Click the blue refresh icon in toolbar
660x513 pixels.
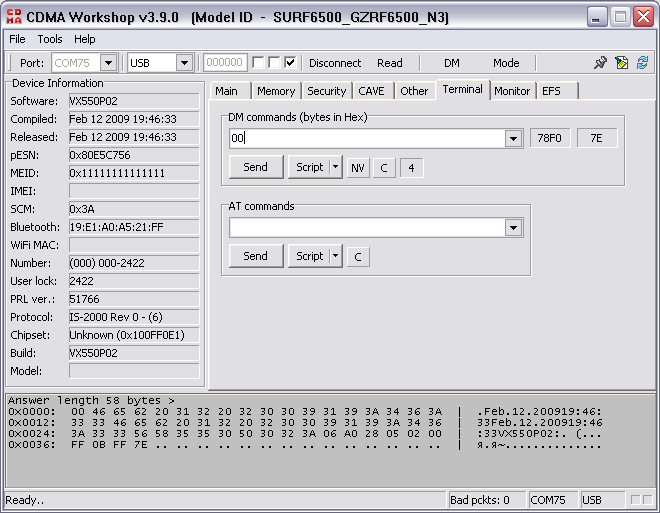[642, 63]
